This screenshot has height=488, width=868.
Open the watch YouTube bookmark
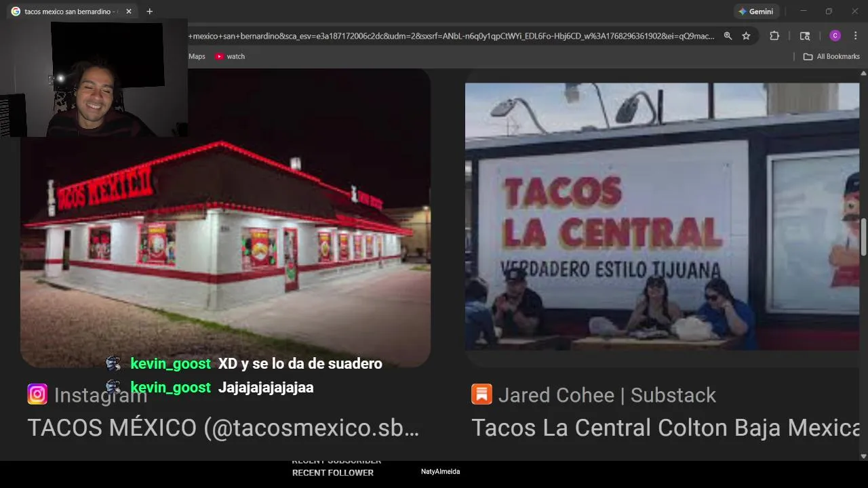[x=230, y=56]
